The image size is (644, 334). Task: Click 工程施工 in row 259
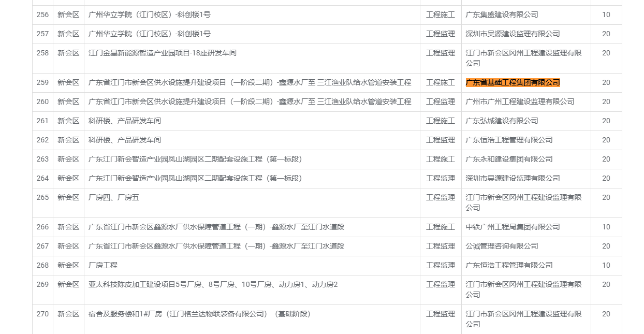[x=441, y=82]
